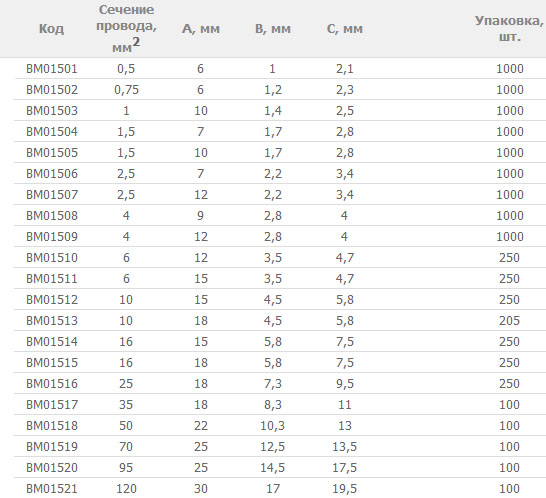Select product code BM01501
The image size is (546, 498).
[x=52, y=69]
